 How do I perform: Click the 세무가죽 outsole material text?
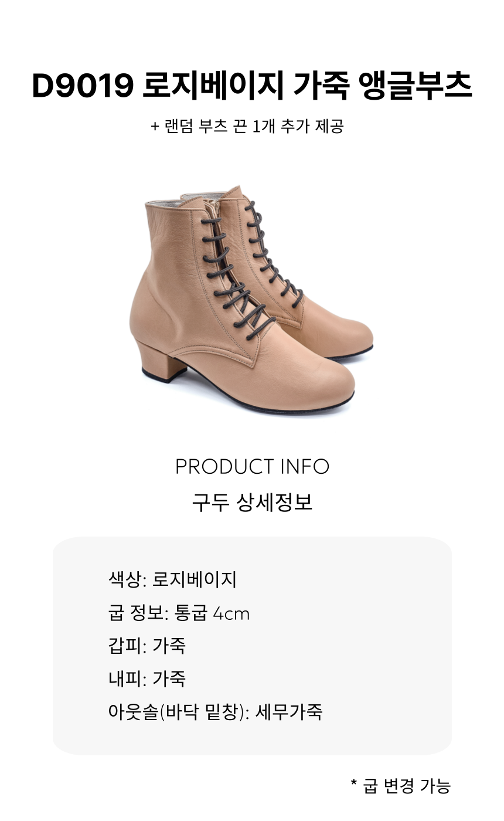289,713
